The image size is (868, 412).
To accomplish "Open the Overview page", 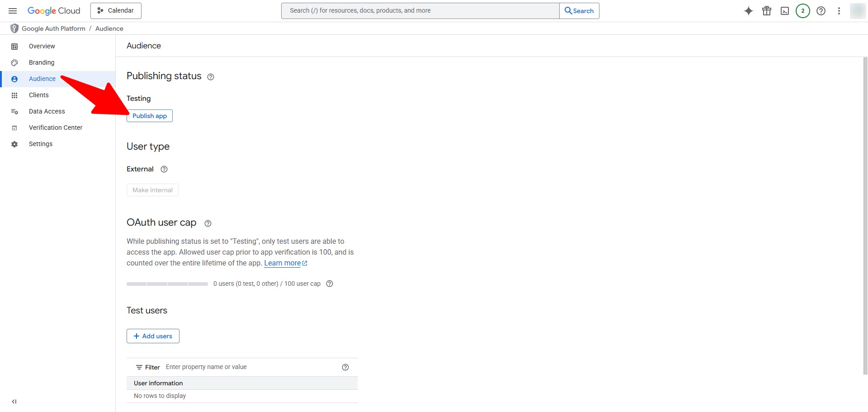I will pyautogui.click(x=42, y=46).
